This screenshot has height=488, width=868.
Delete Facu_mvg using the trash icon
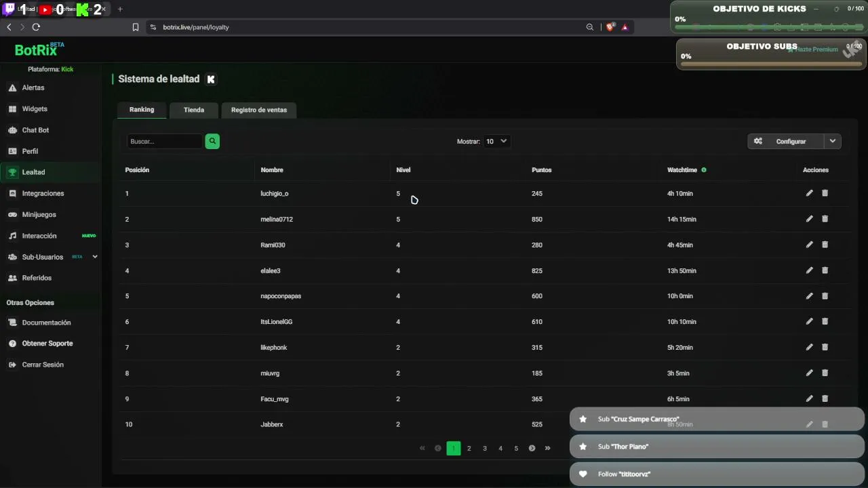click(x=825, y=399)
